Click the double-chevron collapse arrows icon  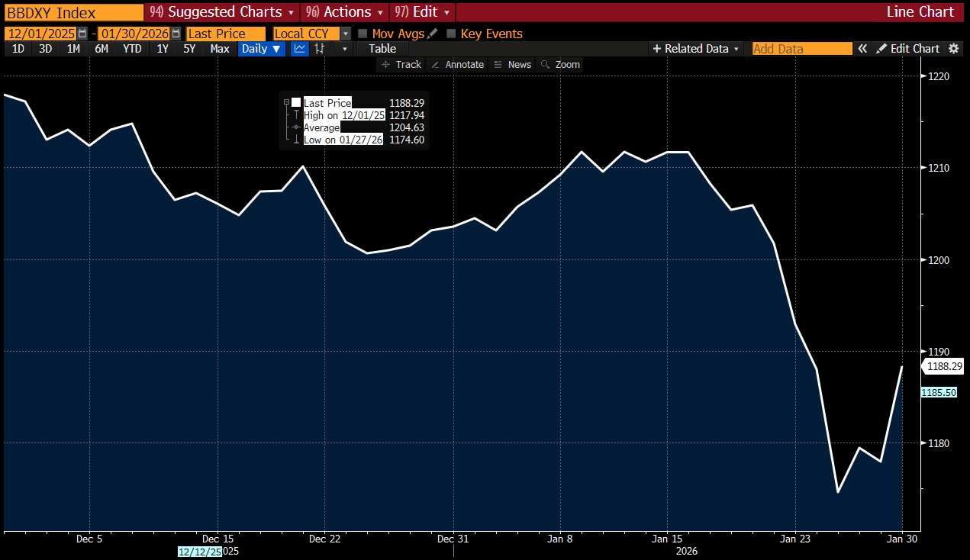click(x=862, y=49)
